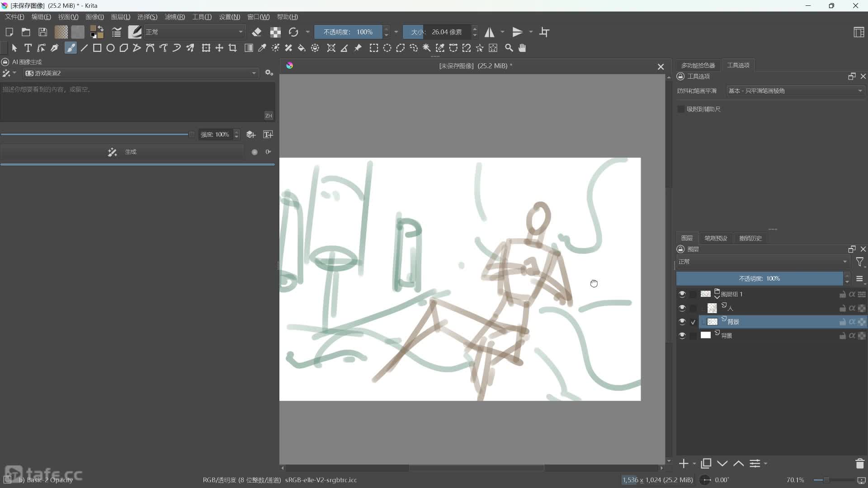Open the brush preset chooser
Viewport: 868px width, 488px height.
[x=135, y=32]
